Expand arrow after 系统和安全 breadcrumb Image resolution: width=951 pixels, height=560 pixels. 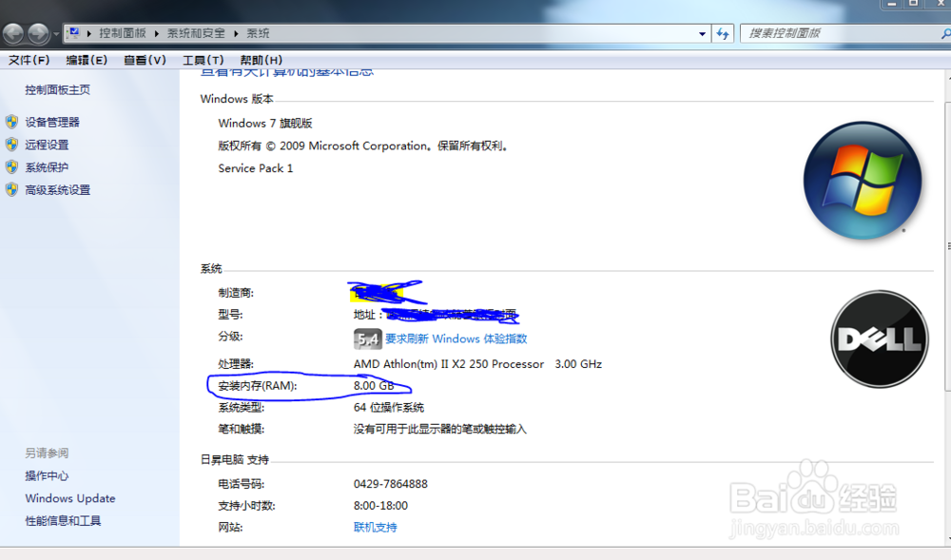pyautogui.click(x=236, y=33)
